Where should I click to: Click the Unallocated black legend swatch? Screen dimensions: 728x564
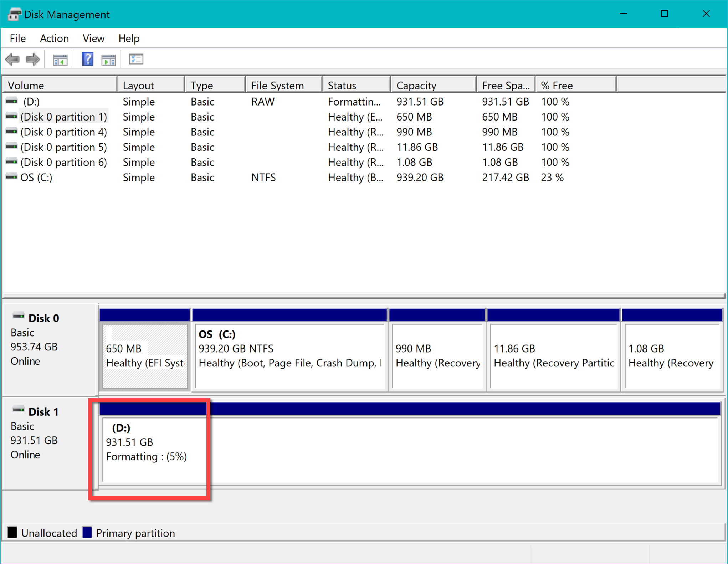tap(12, 533)
